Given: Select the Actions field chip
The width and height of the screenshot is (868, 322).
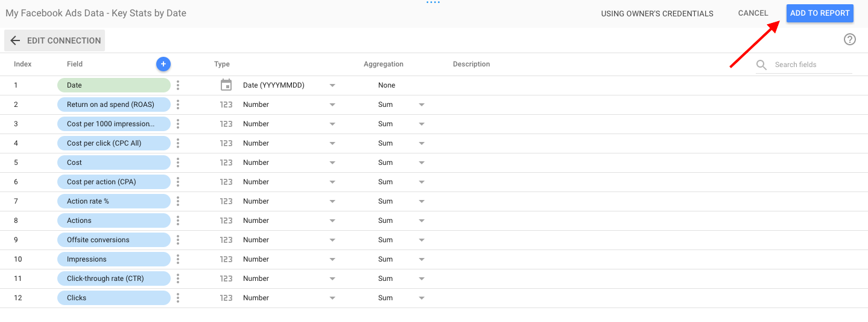Looking at the screenshot, I should point(114,221).
